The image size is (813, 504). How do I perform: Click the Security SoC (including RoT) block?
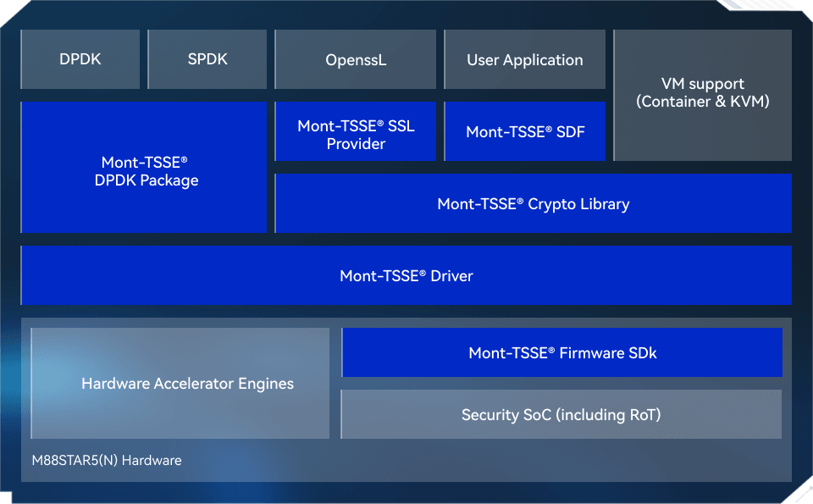[561, 414]
